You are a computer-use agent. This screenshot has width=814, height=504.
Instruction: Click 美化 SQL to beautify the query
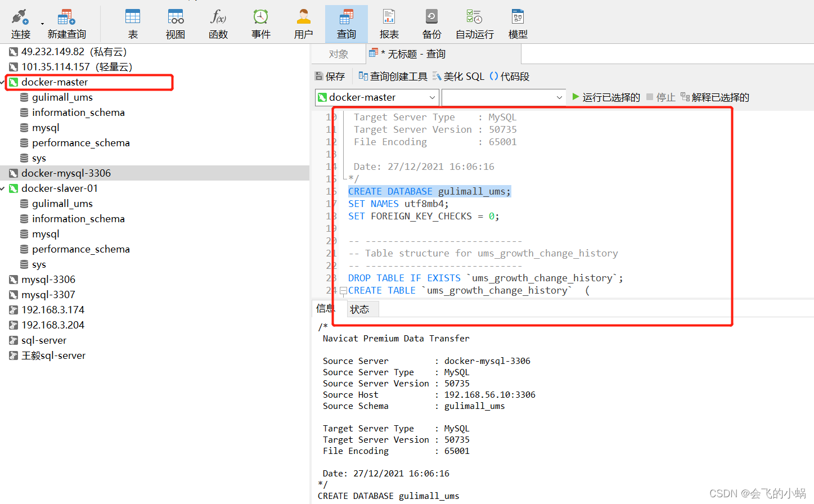click(x=458, y=76)
